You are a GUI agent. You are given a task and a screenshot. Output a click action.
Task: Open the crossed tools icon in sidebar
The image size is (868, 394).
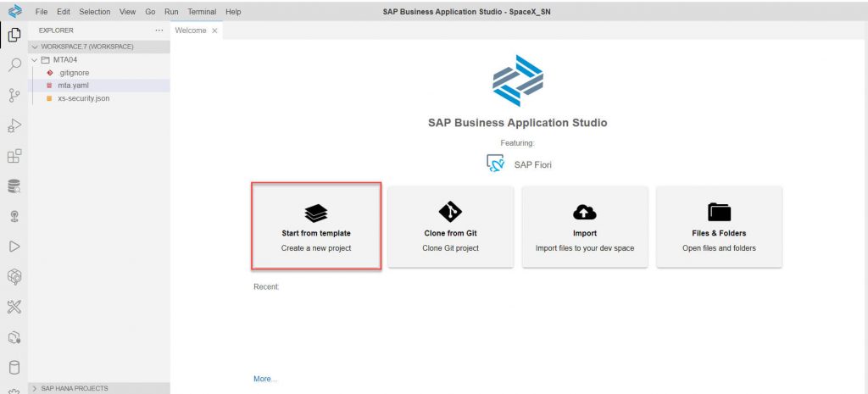[14, 307]
